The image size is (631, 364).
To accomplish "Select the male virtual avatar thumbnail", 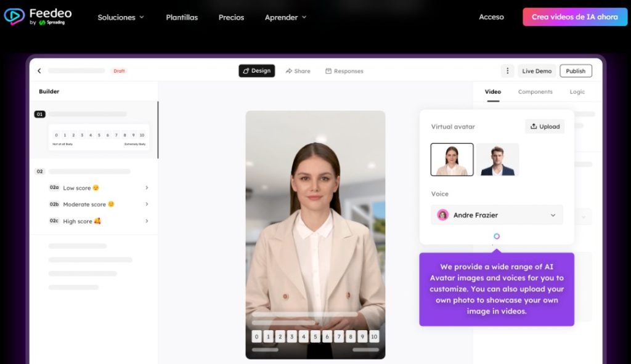I will [497, 160].
